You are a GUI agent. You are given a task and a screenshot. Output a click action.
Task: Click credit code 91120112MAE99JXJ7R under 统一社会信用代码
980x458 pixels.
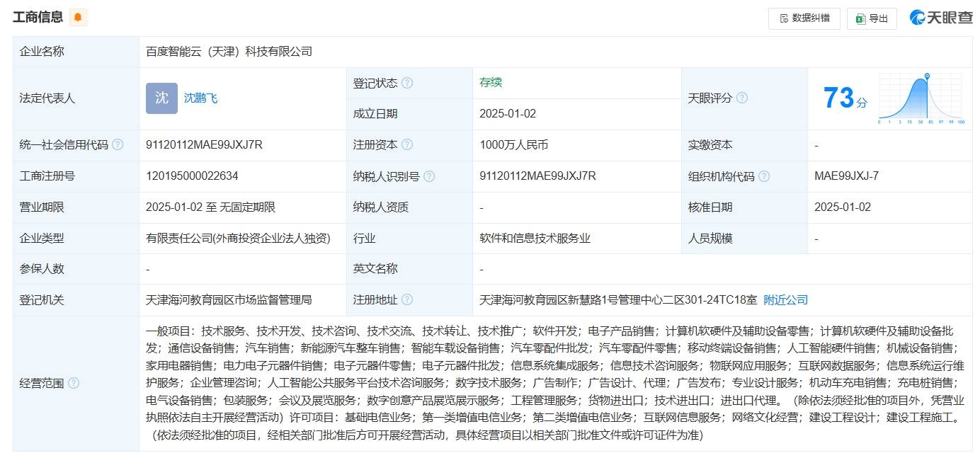point(204,144)
